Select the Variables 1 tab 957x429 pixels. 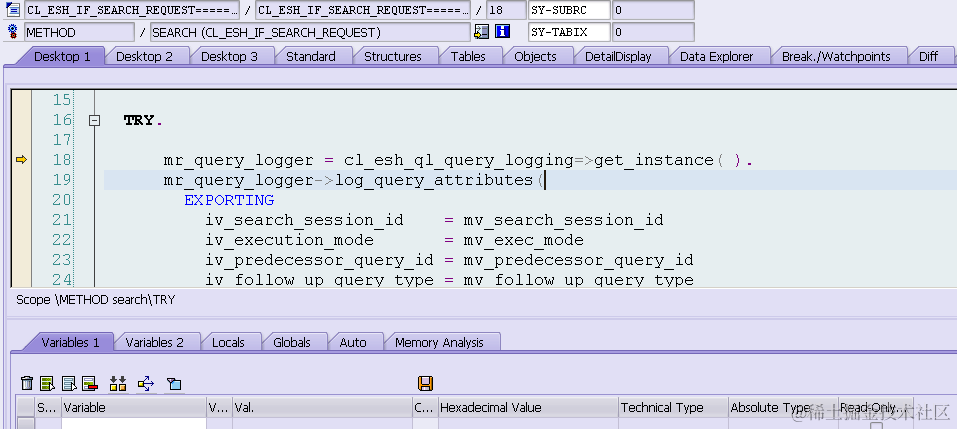70,342
